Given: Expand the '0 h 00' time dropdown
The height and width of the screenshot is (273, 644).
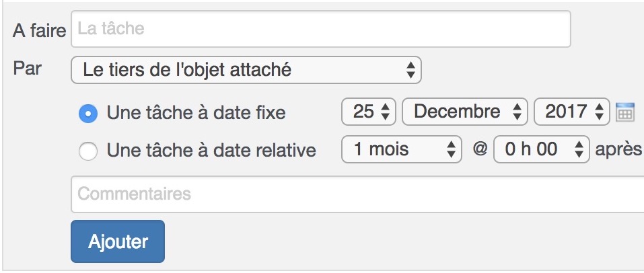Looking at the screenshot, I should [542, 149].
